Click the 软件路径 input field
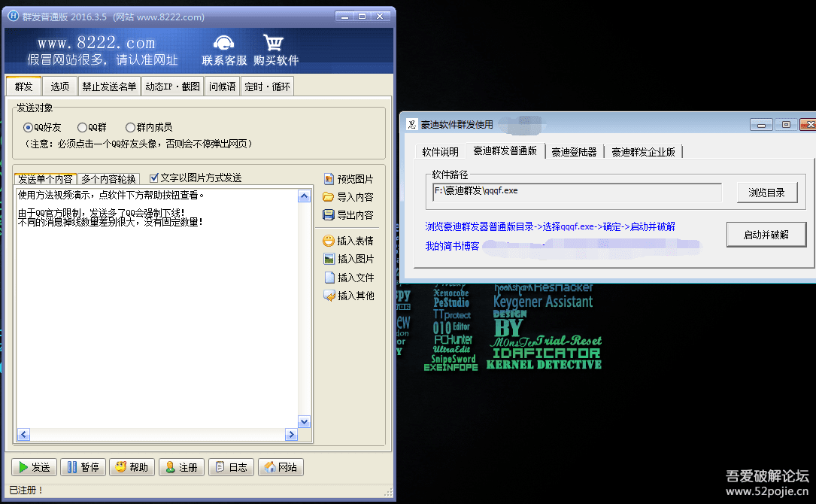The height and width of the screenshot is (504, 816). tap(577, 192)
